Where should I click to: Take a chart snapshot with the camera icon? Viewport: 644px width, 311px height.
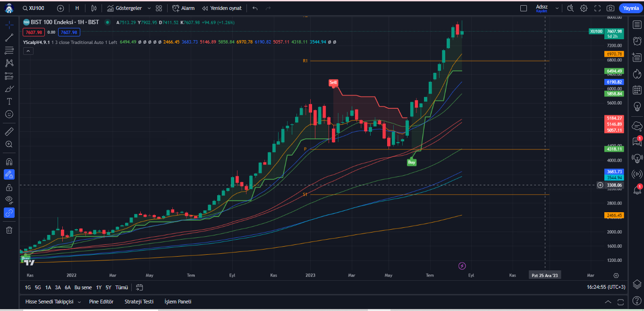click(x=610, y=8)
